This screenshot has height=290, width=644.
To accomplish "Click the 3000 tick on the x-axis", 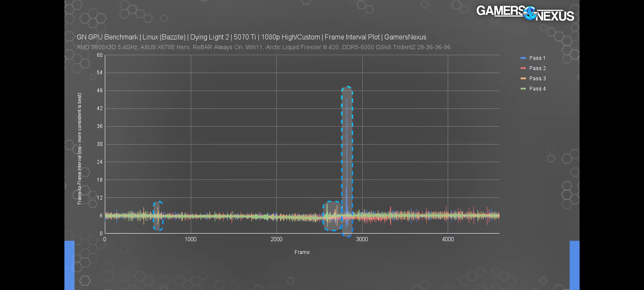I will click(362, 239).
